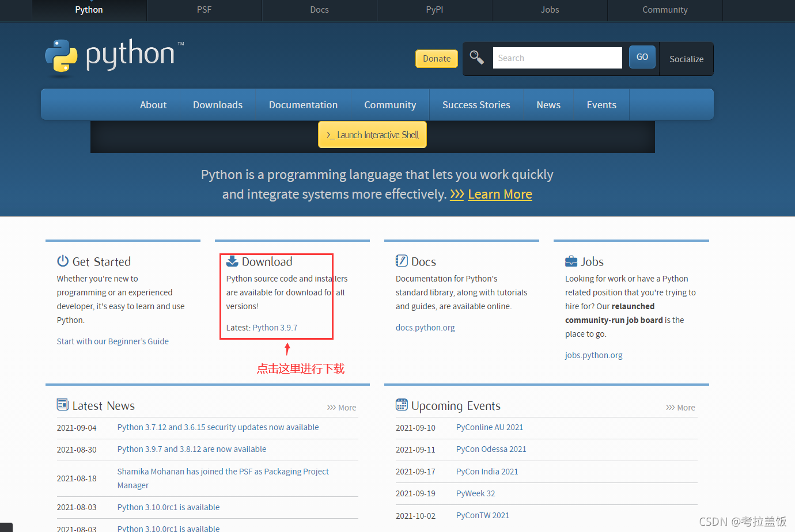Click the 2021-09-04 news date
This screenshot has height=532, width=795.
[77, 428]
